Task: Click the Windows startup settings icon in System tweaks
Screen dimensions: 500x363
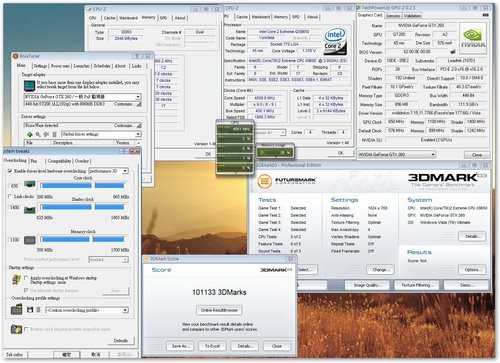Action: tap(16, 279)
